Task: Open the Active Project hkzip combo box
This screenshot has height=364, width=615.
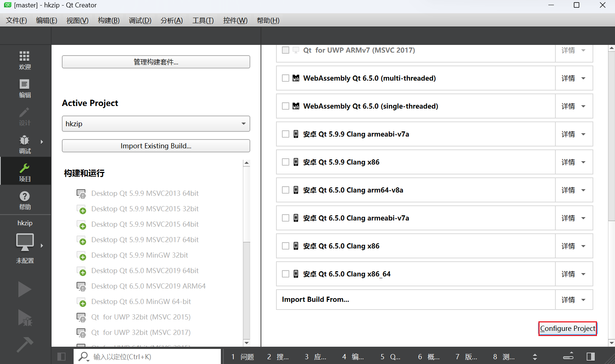Action: (x=156, y=124)
